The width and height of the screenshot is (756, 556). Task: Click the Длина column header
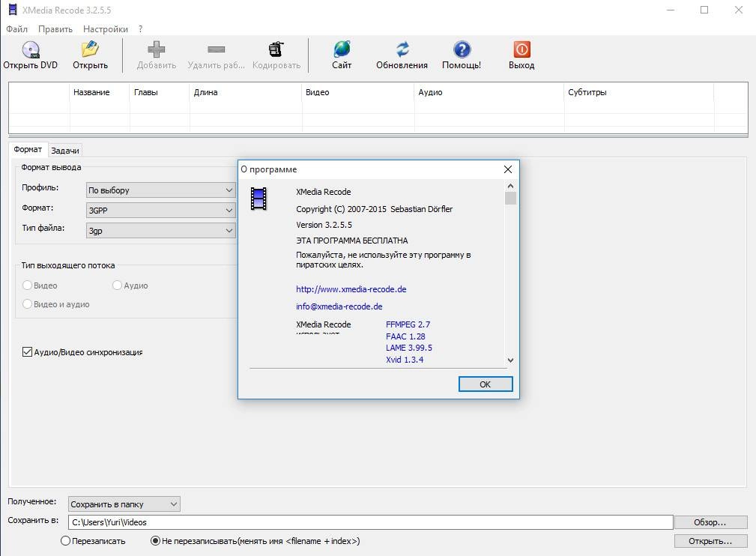(x=246, y=92)
